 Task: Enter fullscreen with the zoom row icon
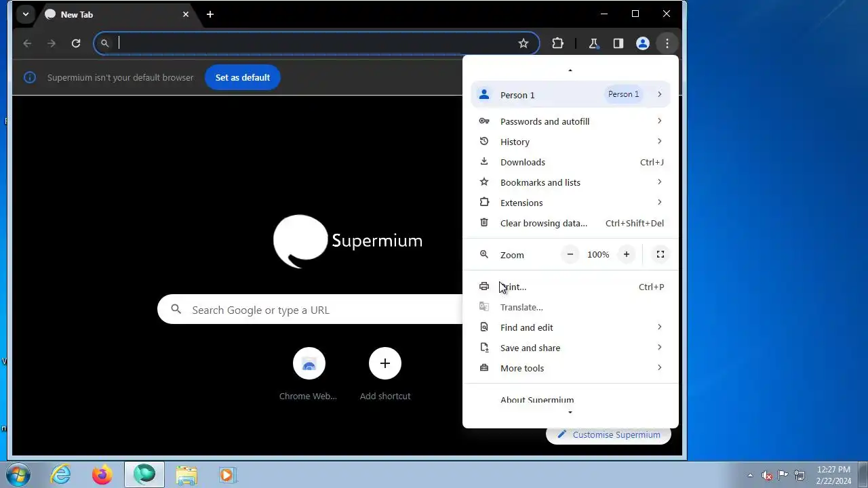coord(660,254)
